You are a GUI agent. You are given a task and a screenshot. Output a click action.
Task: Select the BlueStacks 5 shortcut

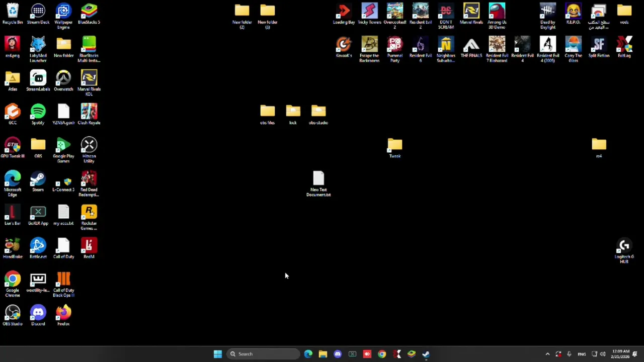click(x=89, y=14)
